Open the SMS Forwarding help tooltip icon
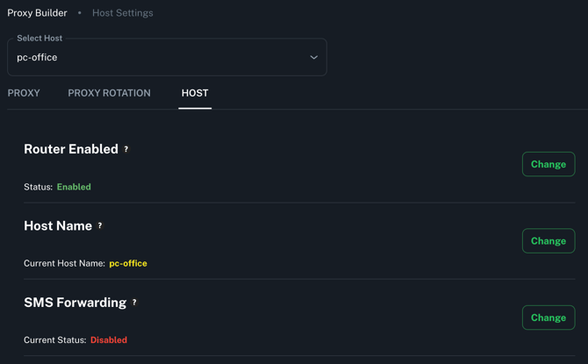This screenshot has height=364, width=588. (x=134, y=303)
